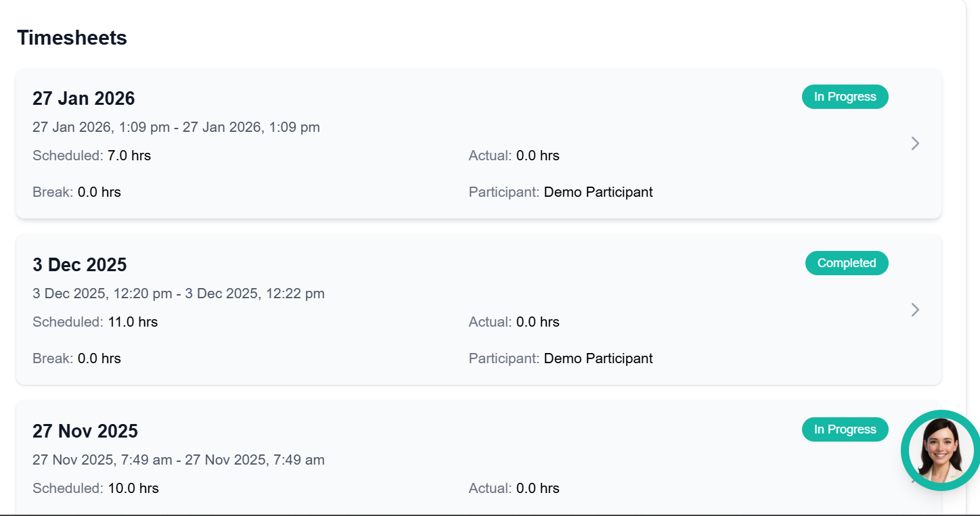This screenshot has width=980, height=516.
Task: Click the Timesheets page title
Action: click(x=72, y=38)
